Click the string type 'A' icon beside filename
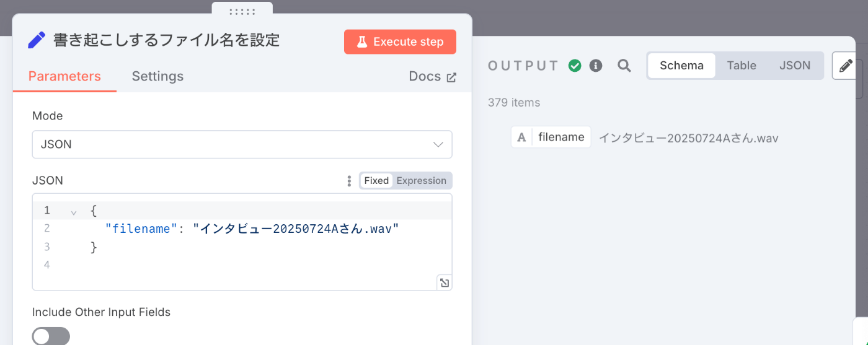The image size is (868, 345). (x=521, y=138)
